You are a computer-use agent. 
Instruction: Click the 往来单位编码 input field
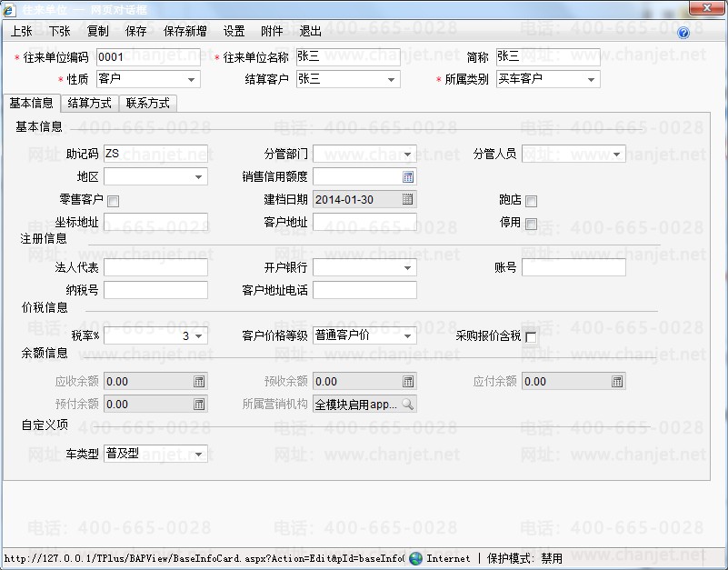pos(148,56)
